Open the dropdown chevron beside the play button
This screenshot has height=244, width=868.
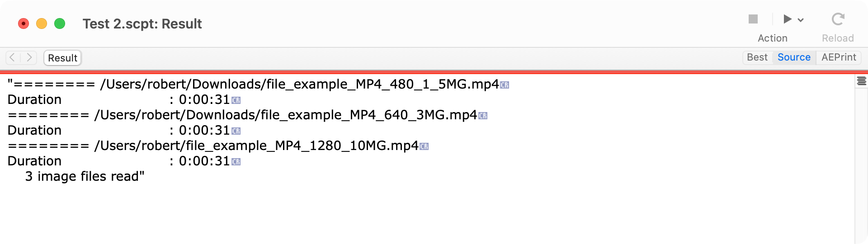[x=801, y=20]
